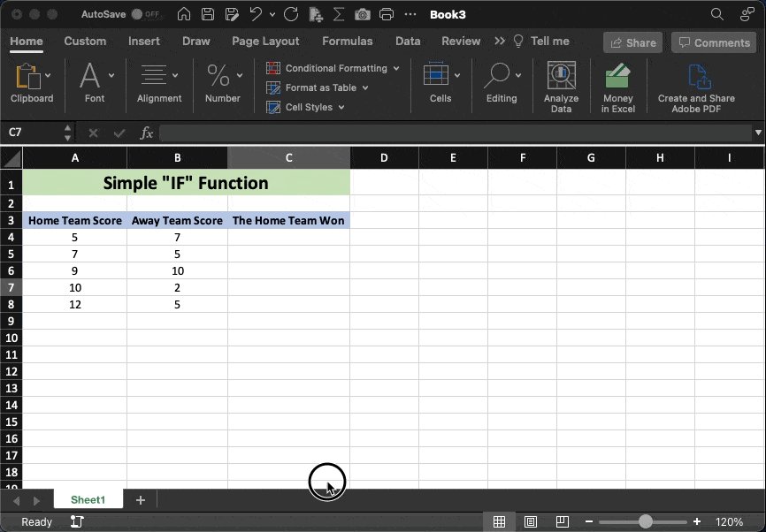The width and height of the screenshot is (766, 532).
Task: Click the Save As pencil-disk icon
Action: point(232,14)
